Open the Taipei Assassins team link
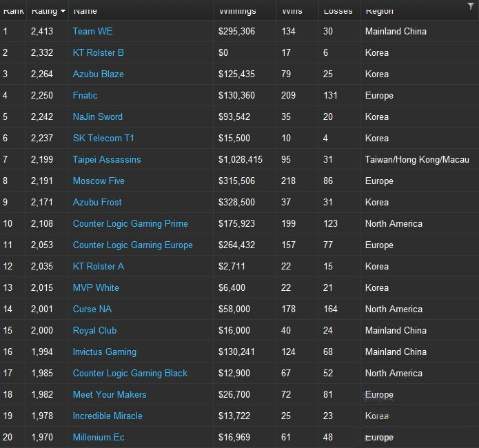Screen dimensions: 479x448 click(107, 159)
